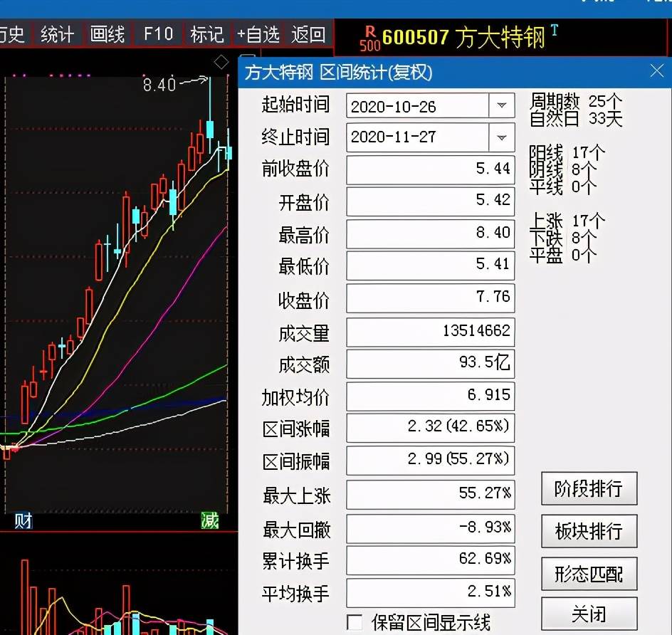Click the diamond icon above the chart
This screenshot has height=635, width=672.
coord(221,61)
